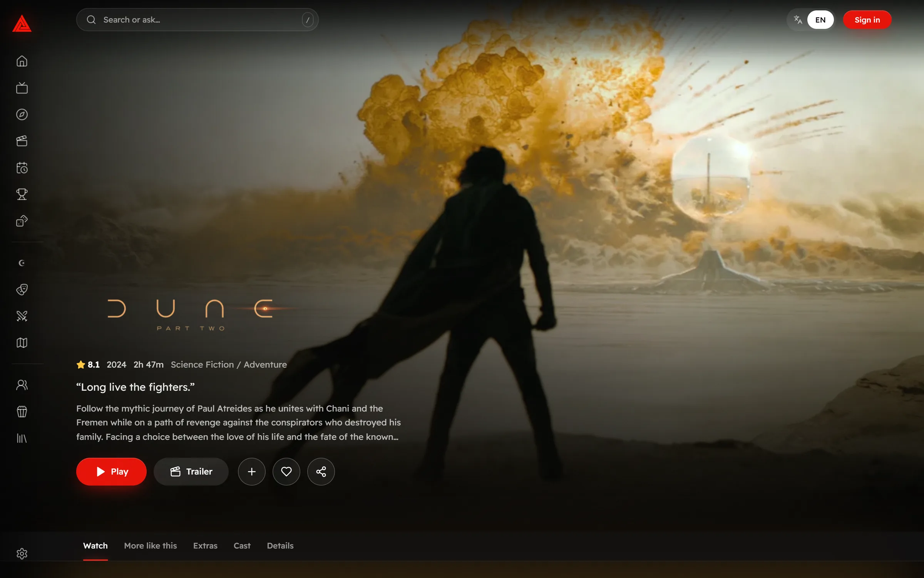Open the clapperboard Movies icon in sidebar
Screen dimensions: 924x578
point(22,141)
